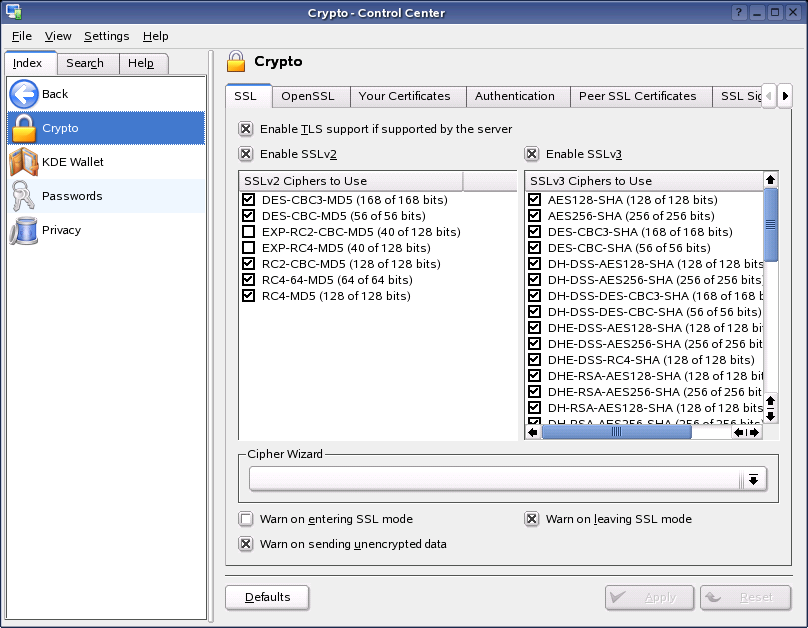The width and height of the screenshot is (808, 628).
Task: Click the title bar help question mark
Action: (739, 12)
